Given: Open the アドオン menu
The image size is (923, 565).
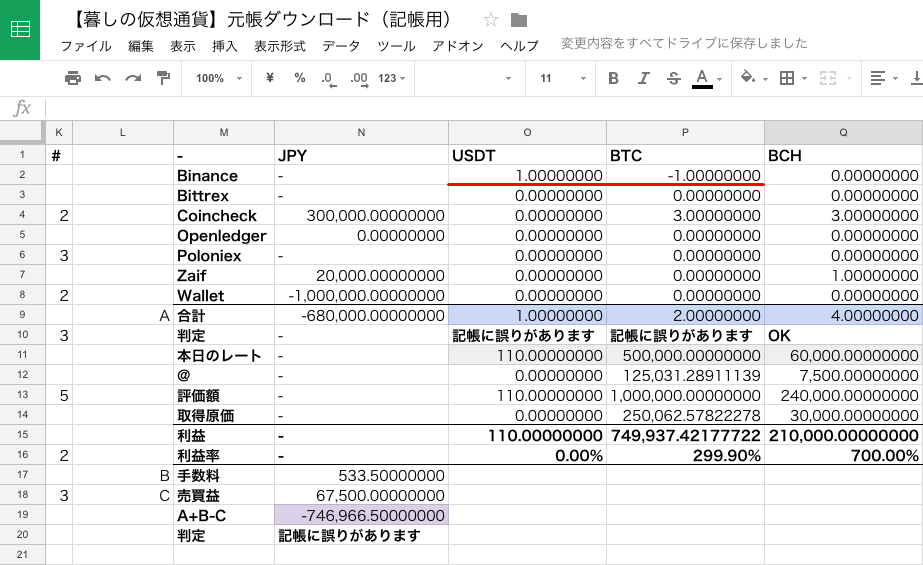Looking at the screenshot, I should point(457,46).
